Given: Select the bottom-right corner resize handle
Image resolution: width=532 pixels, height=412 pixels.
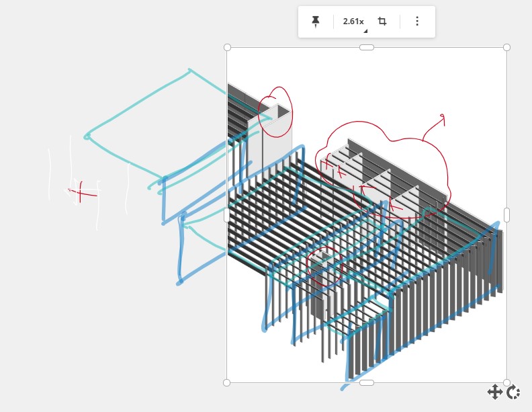Looking at the screenshot, I should (506, 382).
